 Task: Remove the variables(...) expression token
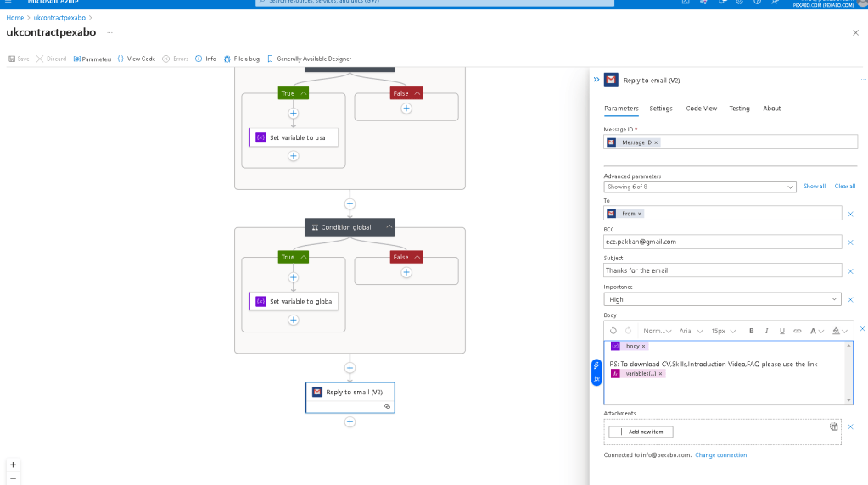point(660,374)
